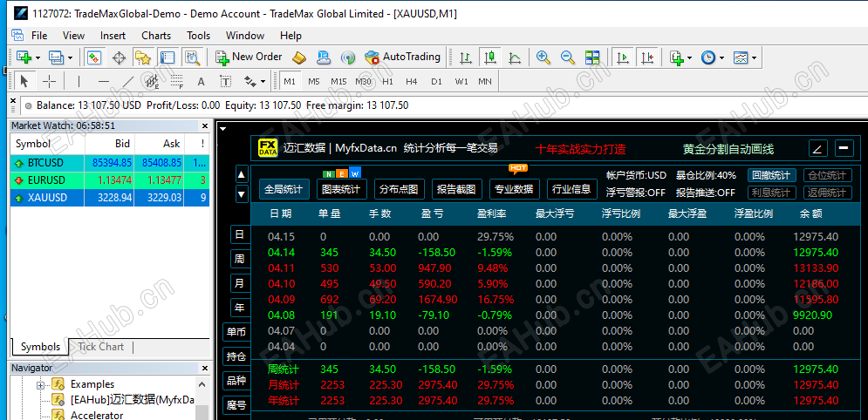
Task: Close the Market Watch panel
Action: (204, 126)
